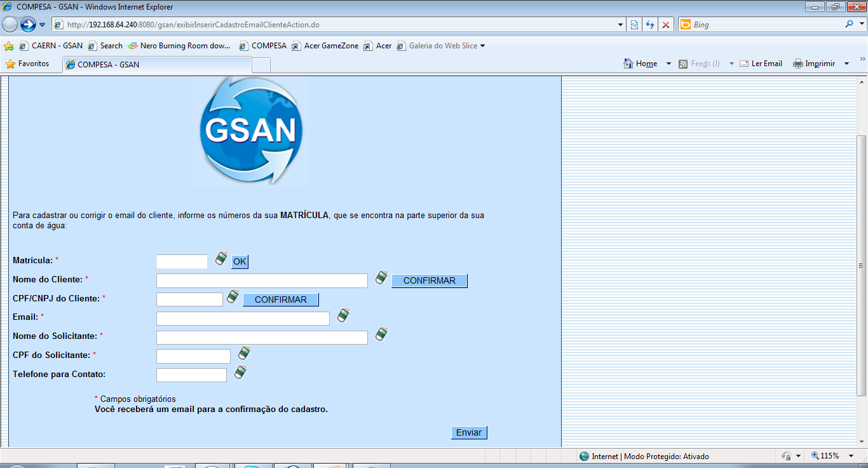Image resolution: width=868 pixels, height=468 pixels.
Task: Click the Bing search magnifier icon
Action: coord(850,24)
